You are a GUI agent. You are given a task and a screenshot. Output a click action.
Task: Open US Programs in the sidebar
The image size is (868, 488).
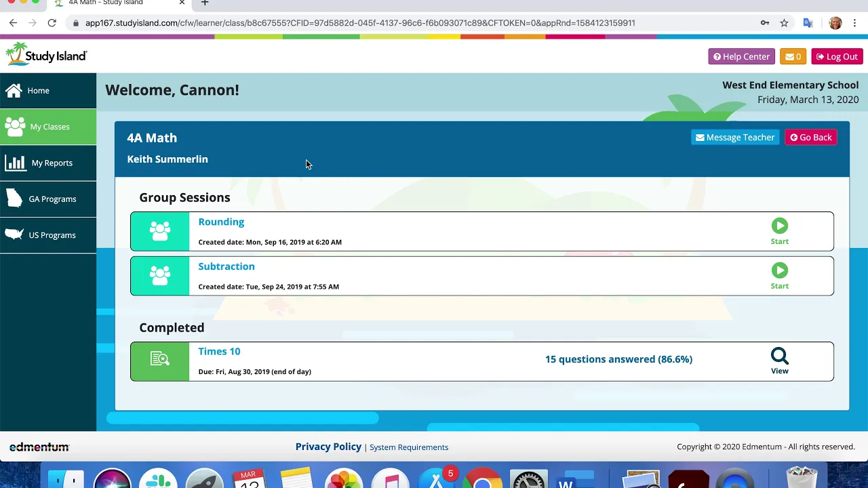(x=47, y=235)
